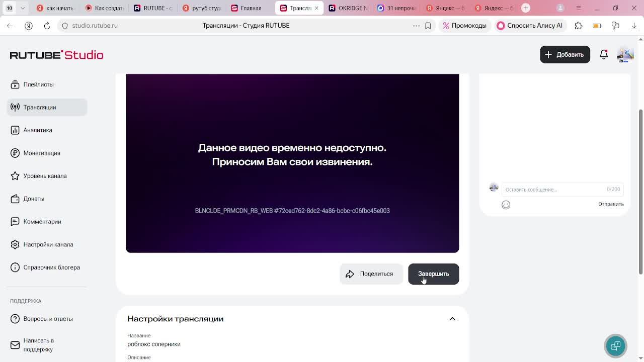This screenshot has height=362, width=644.
Task: Click the Настройки канала gear icon
Action: pyautogui.click(x=15, y=244)
